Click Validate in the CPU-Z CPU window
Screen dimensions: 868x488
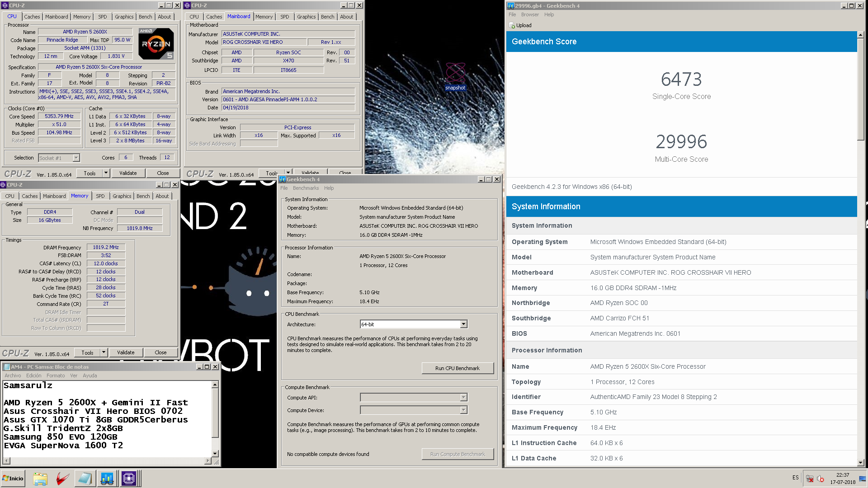pyautogui.click(x=128, y=173)
